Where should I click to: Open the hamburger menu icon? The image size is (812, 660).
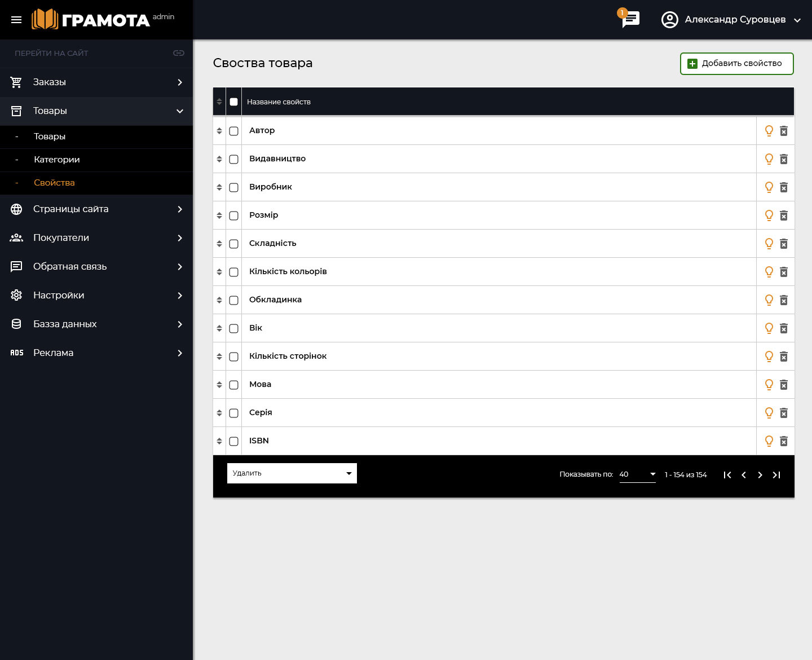(x=16, y=20)
